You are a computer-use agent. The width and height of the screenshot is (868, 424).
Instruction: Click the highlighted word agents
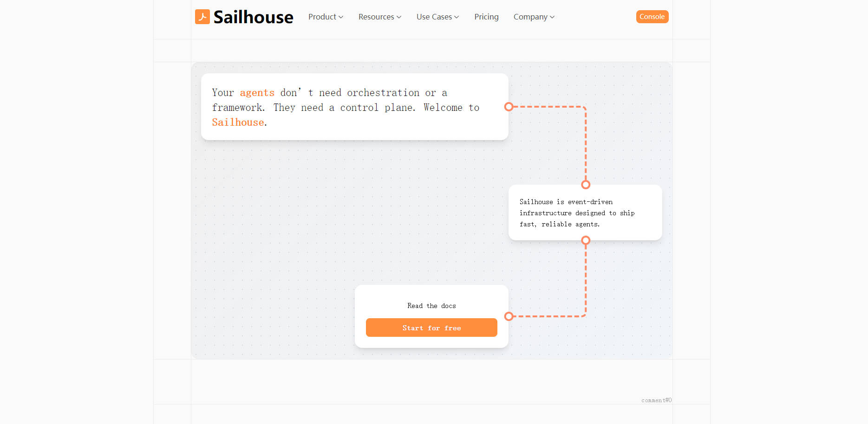pos(257,92)
